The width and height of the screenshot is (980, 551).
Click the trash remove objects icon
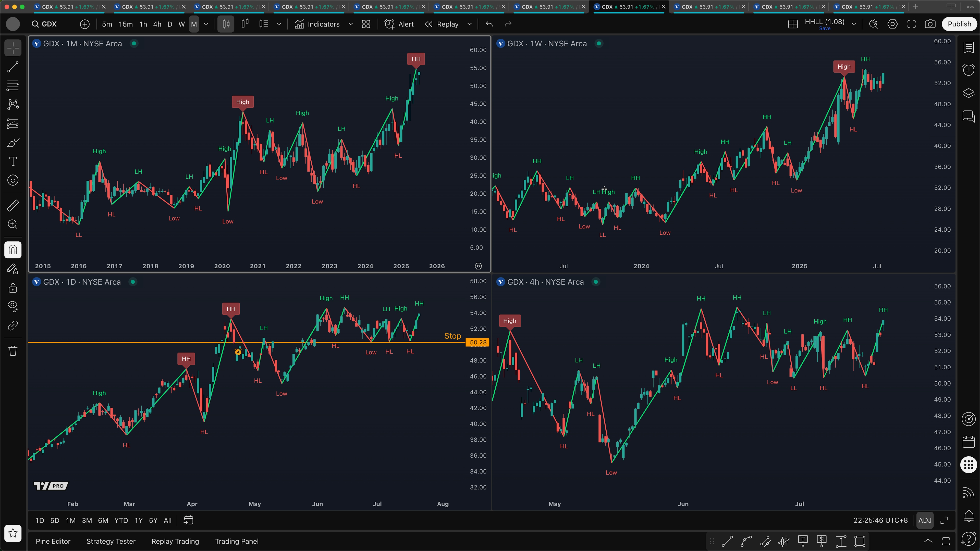[13, 350]
